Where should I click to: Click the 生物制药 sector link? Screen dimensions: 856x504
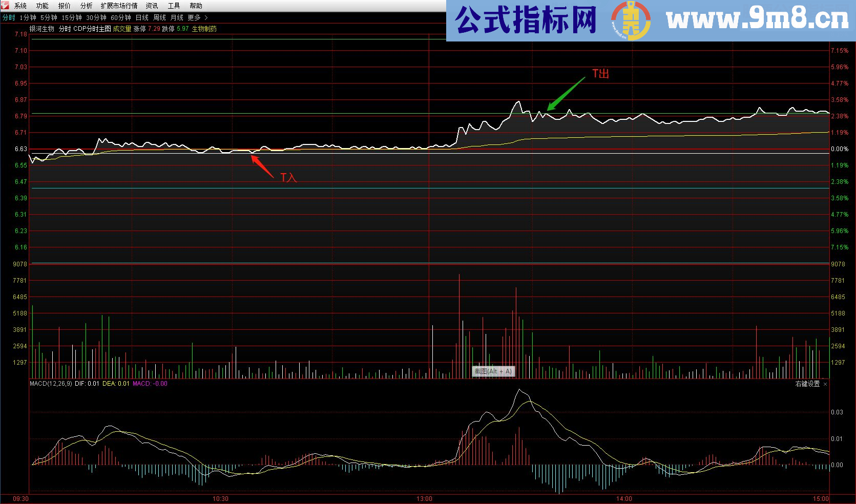tap(204, 29)
